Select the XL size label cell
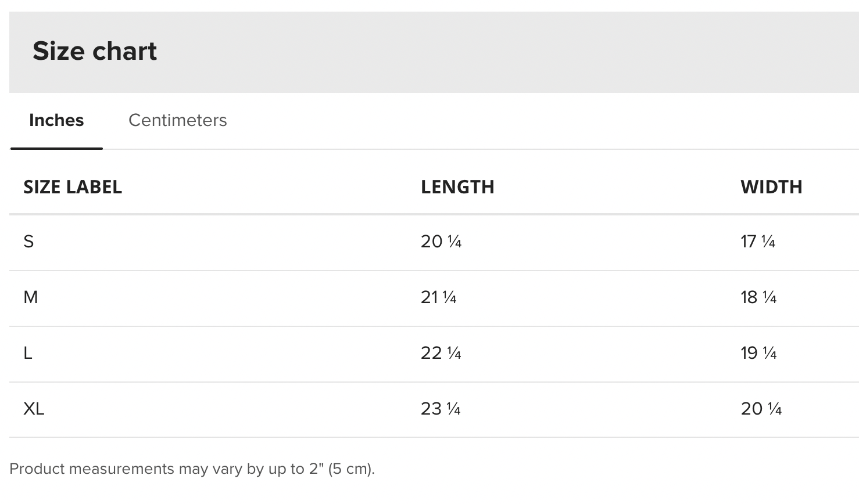 pyautogui.click(x=34, y=409)
